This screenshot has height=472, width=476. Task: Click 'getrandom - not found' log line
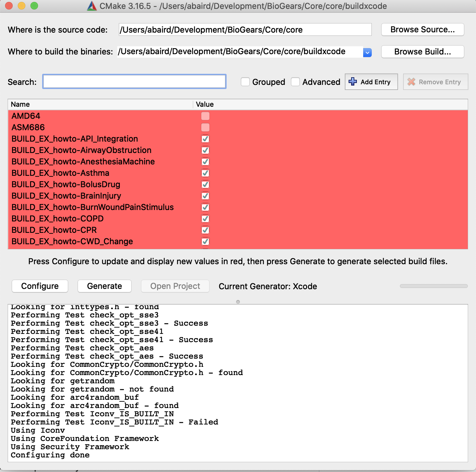point(92,389)
